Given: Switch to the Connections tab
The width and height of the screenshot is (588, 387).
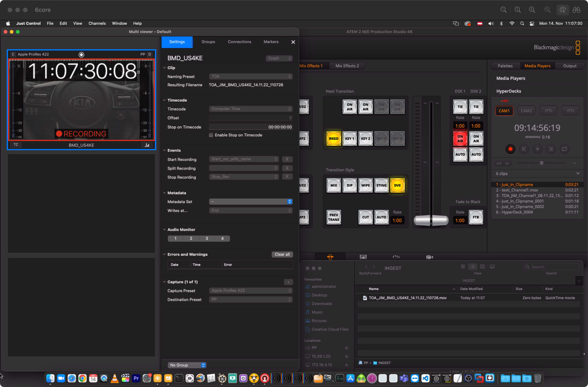Looking at the screenshot, I should pos(239,42).
